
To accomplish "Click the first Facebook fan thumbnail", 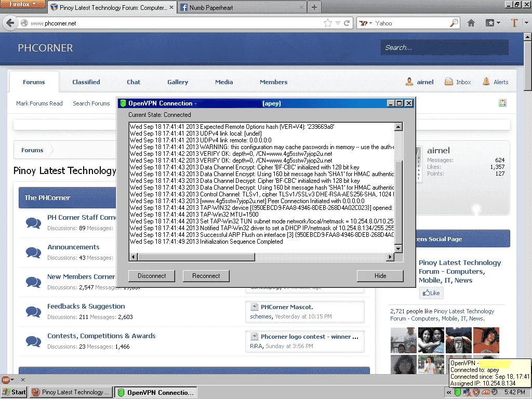I will [403, 340].
